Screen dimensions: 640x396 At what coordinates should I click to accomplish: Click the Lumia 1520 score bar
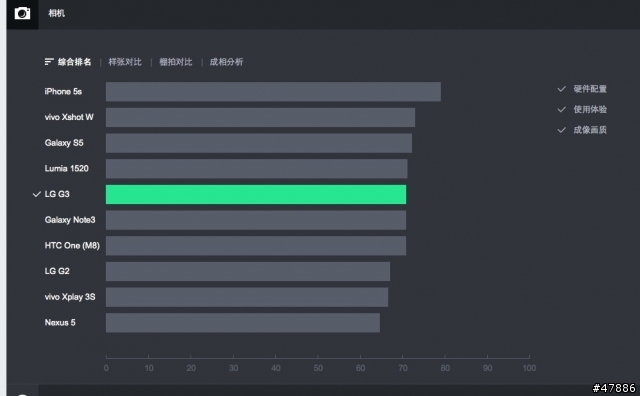(256, 169)
